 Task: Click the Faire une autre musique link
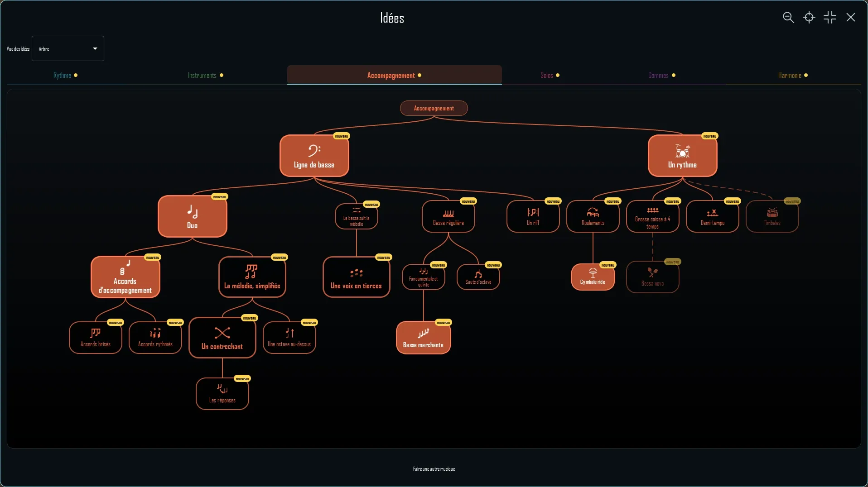coord(434,469)
